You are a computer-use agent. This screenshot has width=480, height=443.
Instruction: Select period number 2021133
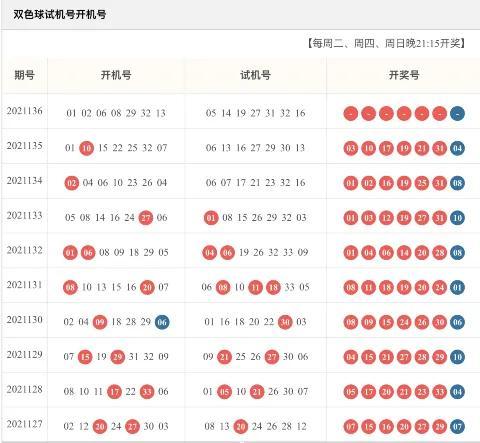point(25,215)
